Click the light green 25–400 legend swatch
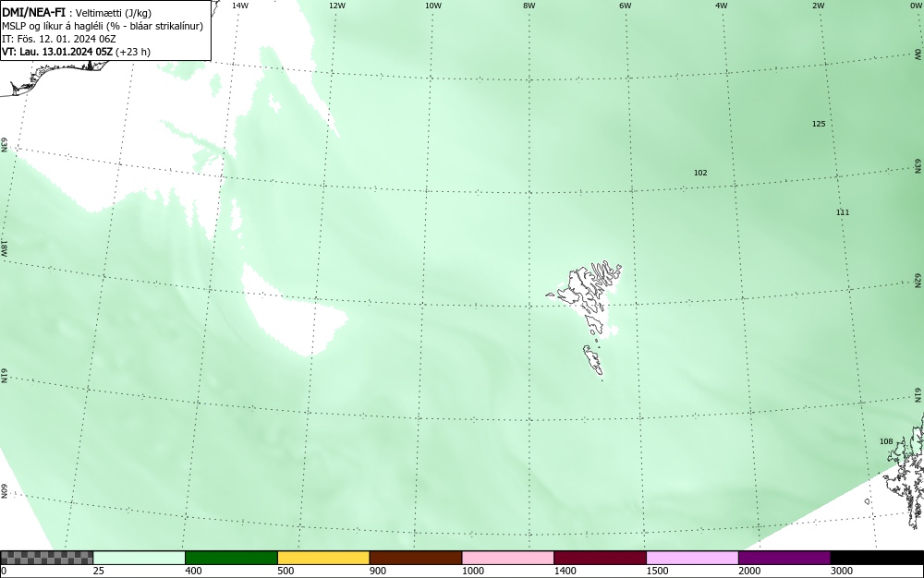This screenshot has width=924, height=578. [140, 558]
